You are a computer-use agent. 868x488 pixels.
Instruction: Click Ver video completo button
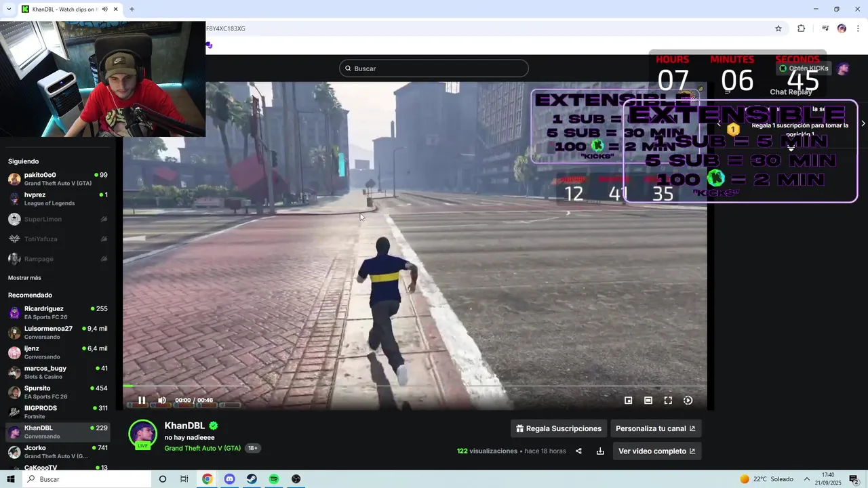(657, 451)
